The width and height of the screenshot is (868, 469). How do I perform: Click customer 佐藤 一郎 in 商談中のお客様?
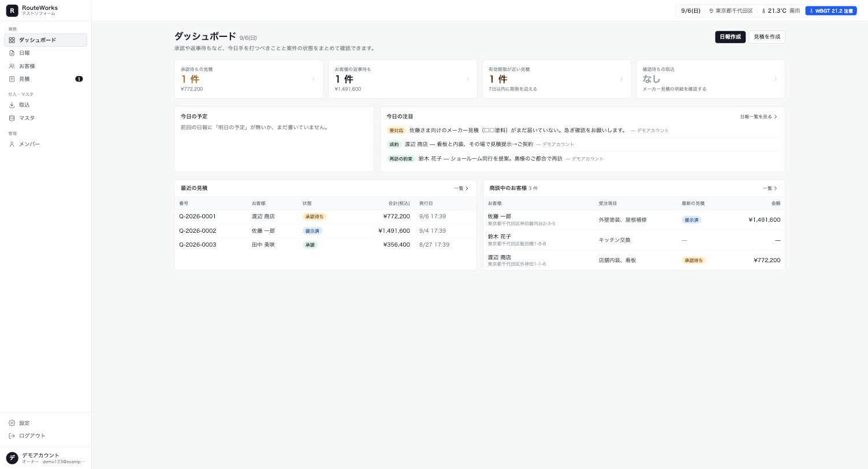(x=499, y=217)
